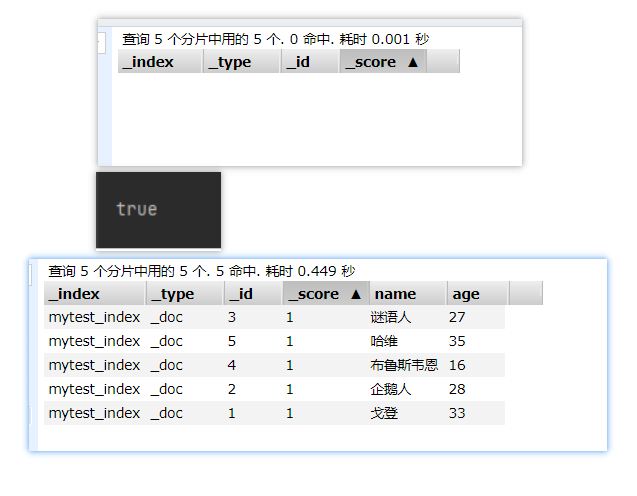Image resolution: width=637 pixels, height=496 pixels.
Task: Click _doc type in the 布鲁斯韦恩 row
Action: 167,365
